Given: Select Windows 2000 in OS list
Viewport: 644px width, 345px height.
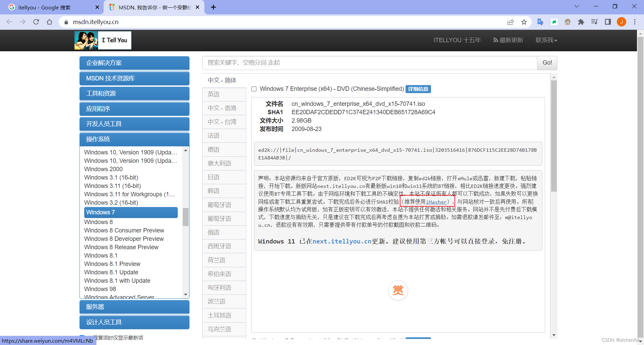Looking at the screenshot, I should point(103,169).
